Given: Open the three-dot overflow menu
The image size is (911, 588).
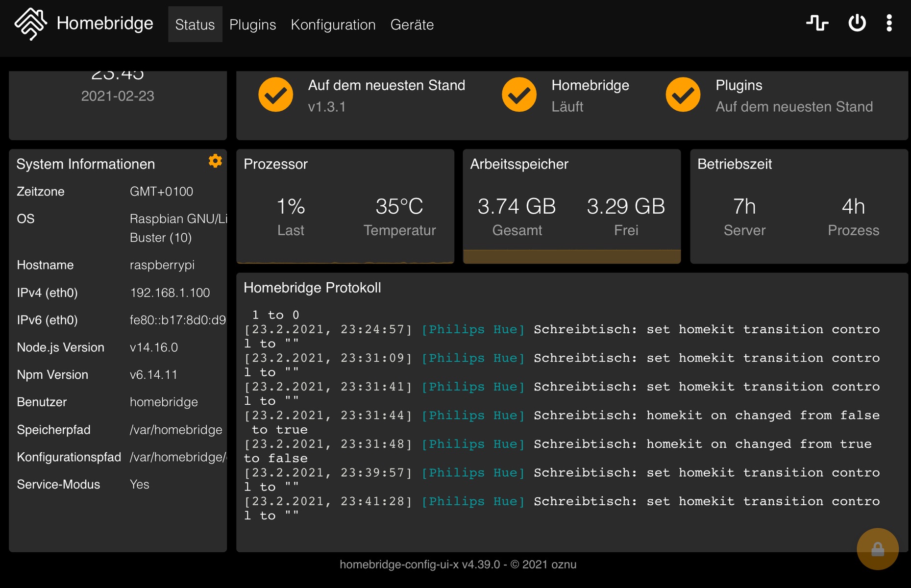Looking at the screenshot, I should (889, 23).
